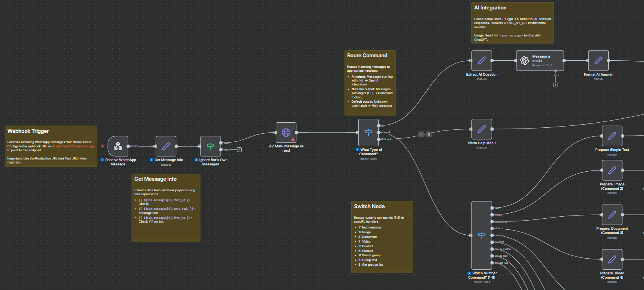Select the Format AI Answer node
Viewport: 644px width, 290px height.
click(x=598, y=60)
